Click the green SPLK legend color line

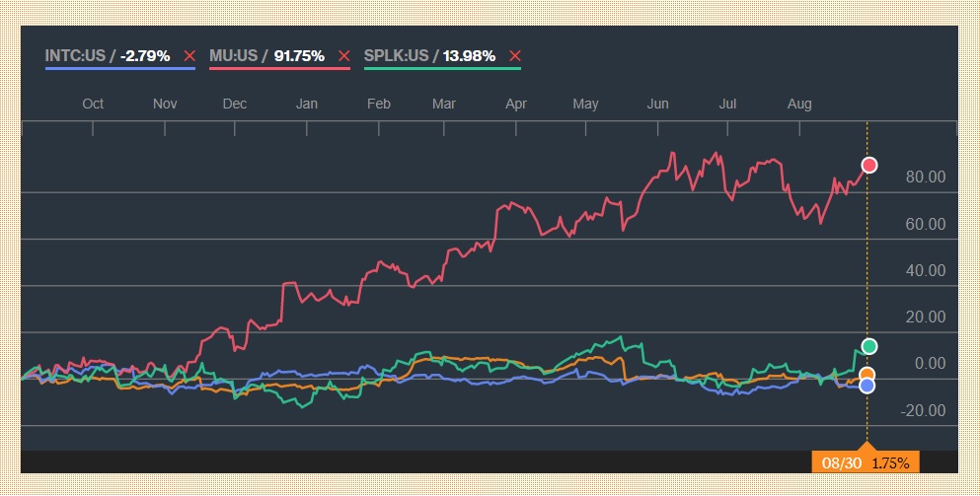point(442,68)
